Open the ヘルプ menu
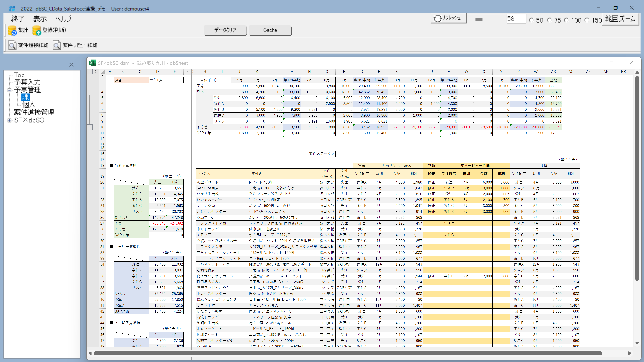Viewport: 644px width, 362px height. click(x=63, y=19)
